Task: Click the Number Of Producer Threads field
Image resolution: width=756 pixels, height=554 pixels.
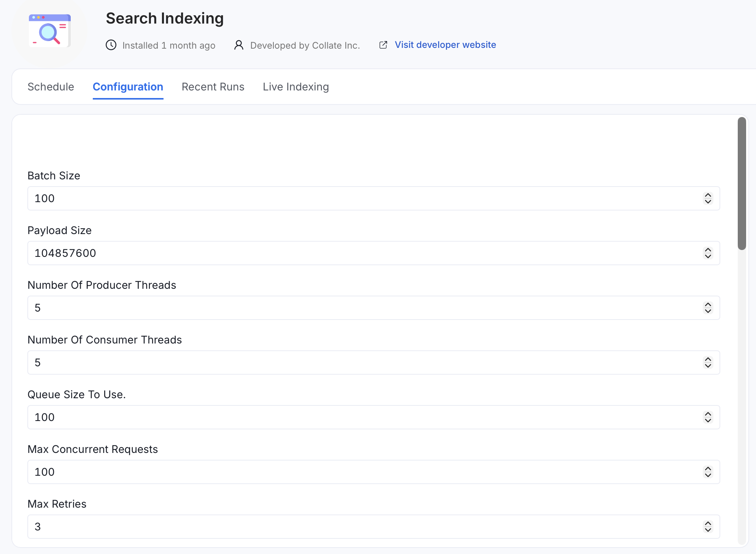Action: click(373, 308)
